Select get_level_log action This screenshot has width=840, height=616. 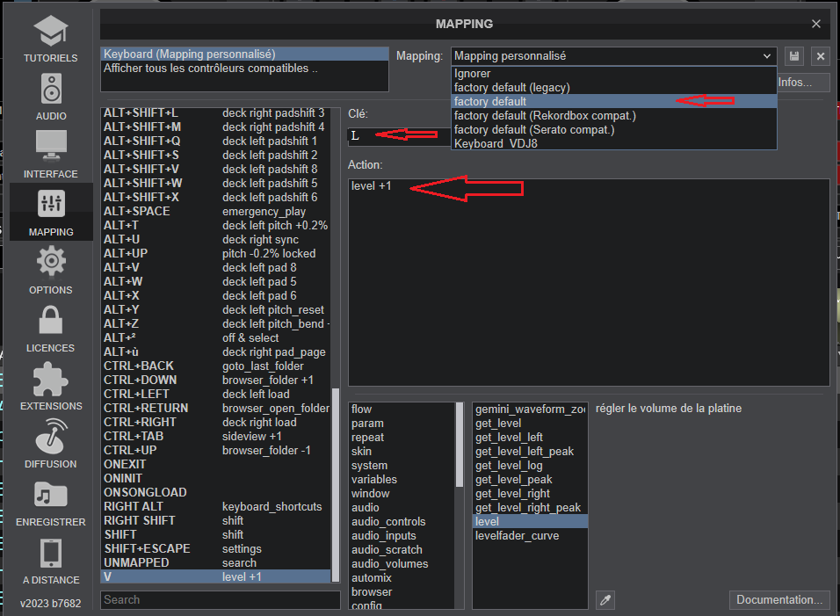pyautogui.click(x=531, y=466)
